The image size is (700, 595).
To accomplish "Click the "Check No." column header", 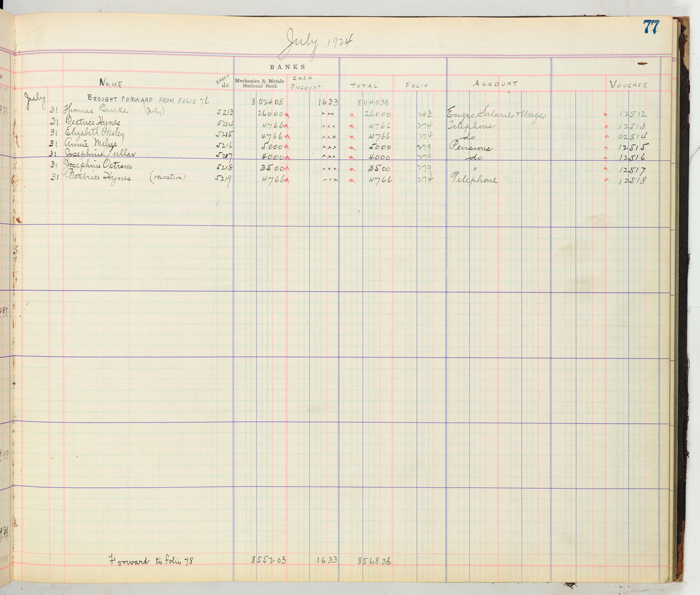I will pos(224,82).
